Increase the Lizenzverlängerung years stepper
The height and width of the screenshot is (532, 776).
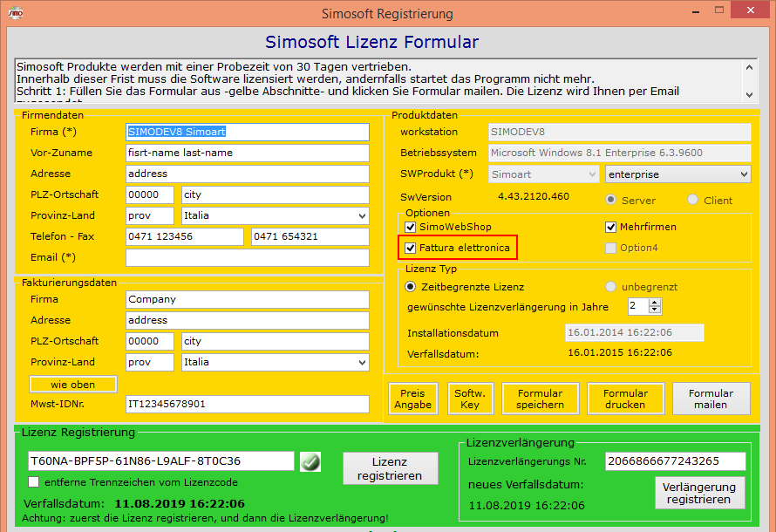pos(656,302)
